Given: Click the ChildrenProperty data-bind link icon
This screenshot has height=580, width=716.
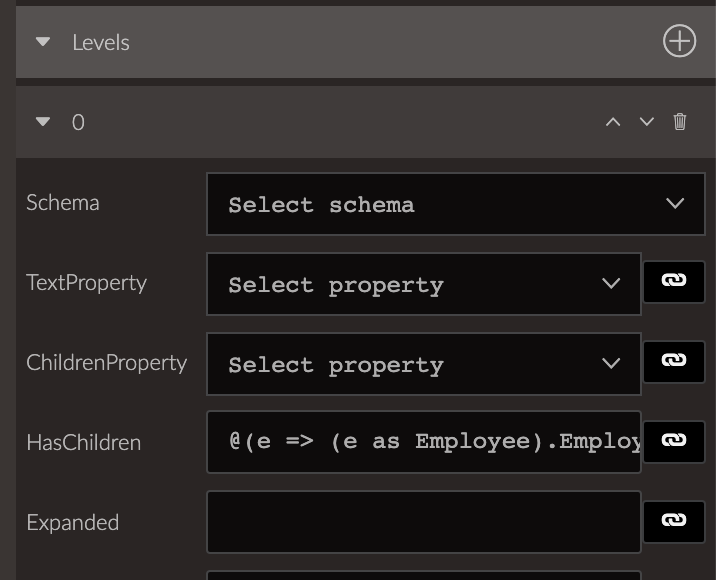Looking at the screenshot, I should point(674,362).
